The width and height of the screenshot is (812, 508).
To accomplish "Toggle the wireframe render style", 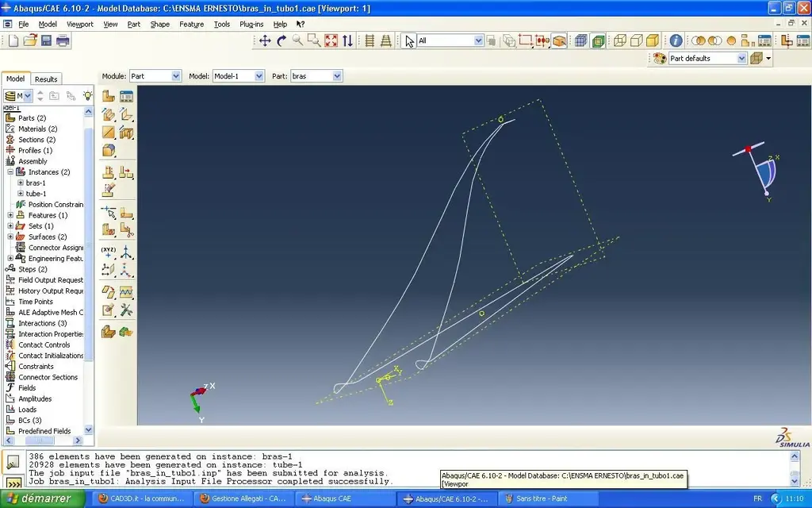I will [620, 40].
